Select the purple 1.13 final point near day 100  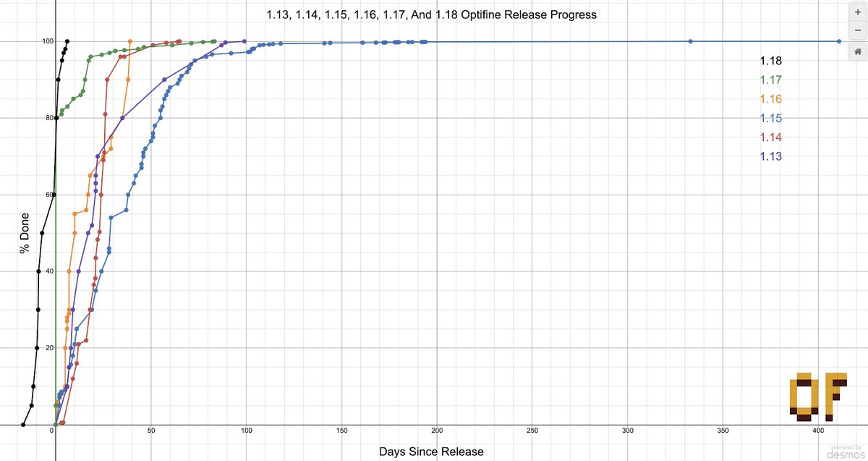coord(244,41)
